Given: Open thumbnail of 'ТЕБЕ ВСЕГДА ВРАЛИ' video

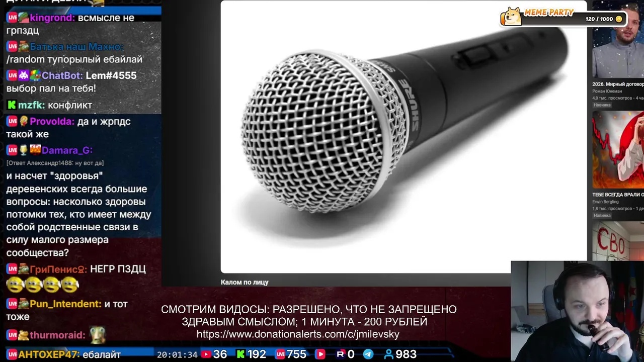Looking at the screenshot, I should 618,149.
